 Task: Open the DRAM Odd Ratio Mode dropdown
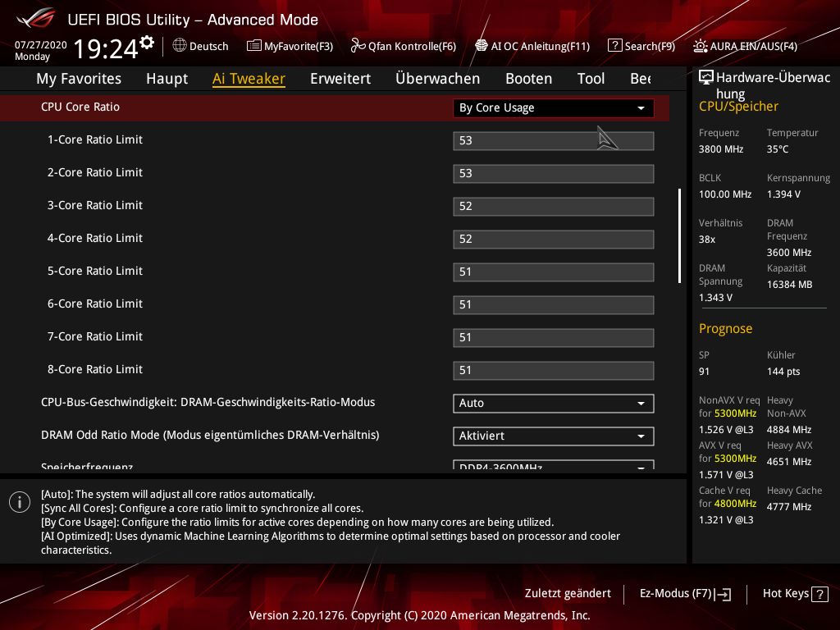point(554,436)
